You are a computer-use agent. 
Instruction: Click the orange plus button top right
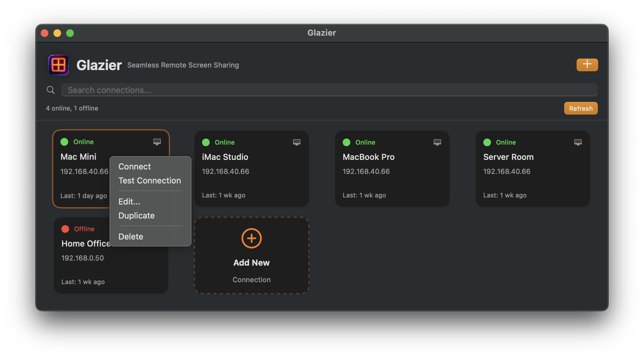[x=587, y=65]
